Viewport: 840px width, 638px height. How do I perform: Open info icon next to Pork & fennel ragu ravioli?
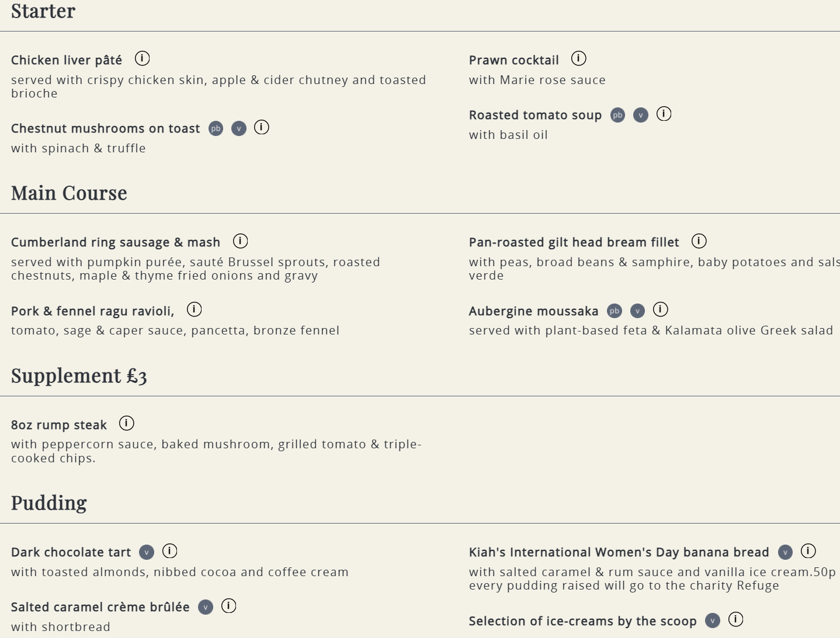click(x=194, y=309)
